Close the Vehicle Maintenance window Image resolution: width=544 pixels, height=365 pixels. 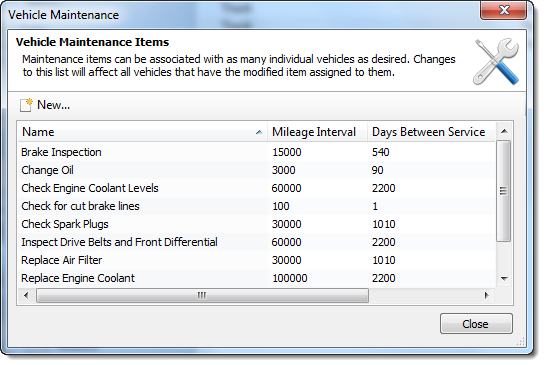(x=504, y=10)
